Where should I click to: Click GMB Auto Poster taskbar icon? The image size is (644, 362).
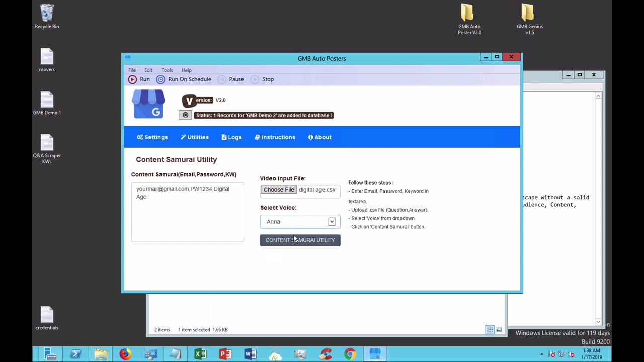coord(375,354)
